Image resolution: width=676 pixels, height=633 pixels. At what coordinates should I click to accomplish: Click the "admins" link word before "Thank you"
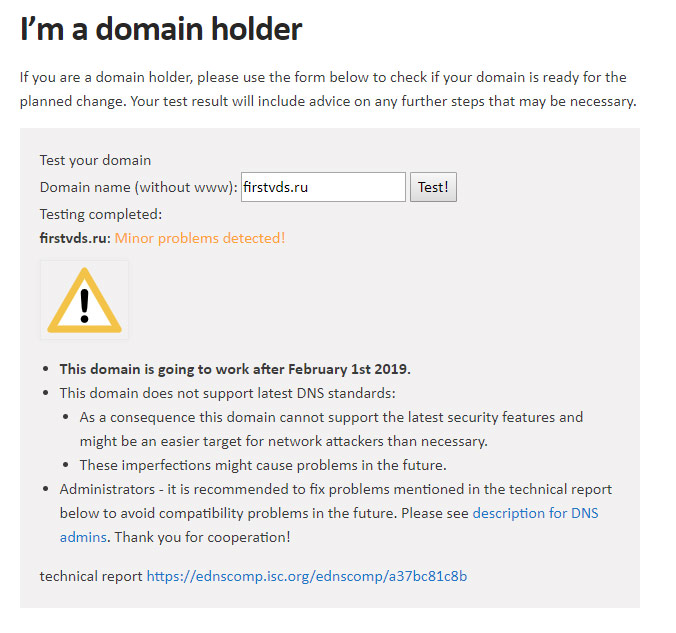(83, 537)
